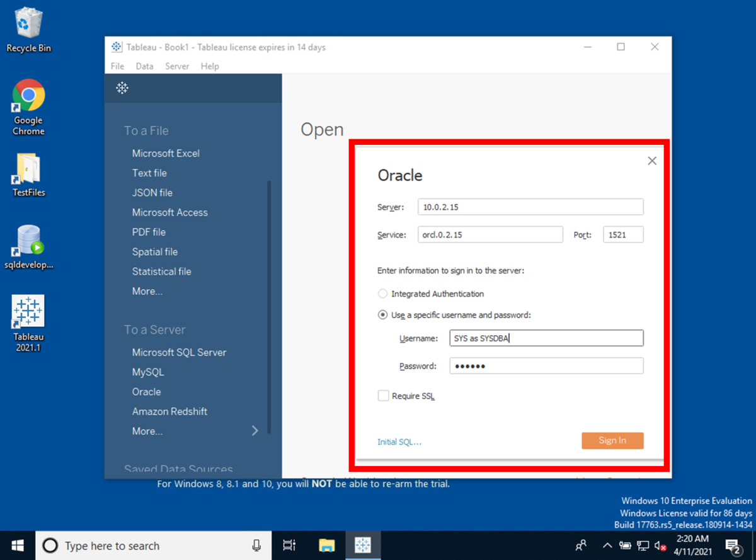The height and width of the screenshot is (560, 756).
Task: Select Integrated Authentication radio button
Action: [x=382, y=294]
